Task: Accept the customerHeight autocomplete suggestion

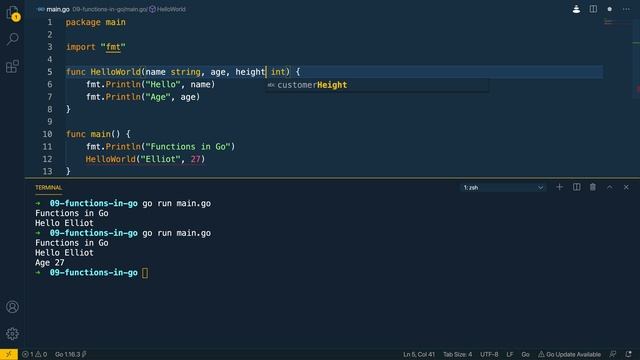Action: [x=376, y=85]
